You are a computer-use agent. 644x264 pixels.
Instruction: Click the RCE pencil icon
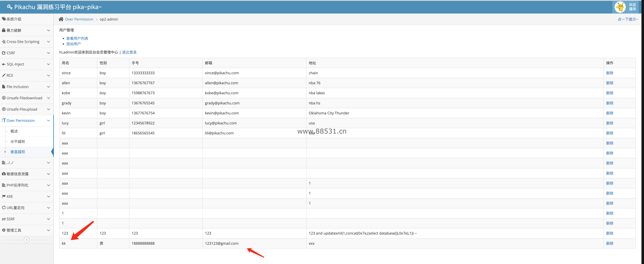pos(4,75)
